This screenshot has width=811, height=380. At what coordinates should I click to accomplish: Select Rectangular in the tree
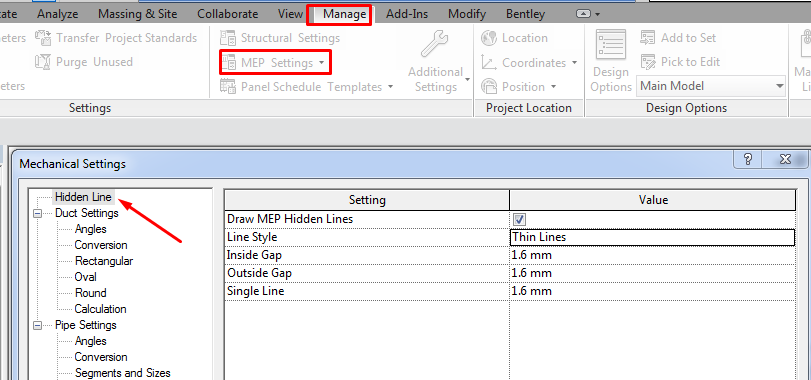(x=104, y=261)
